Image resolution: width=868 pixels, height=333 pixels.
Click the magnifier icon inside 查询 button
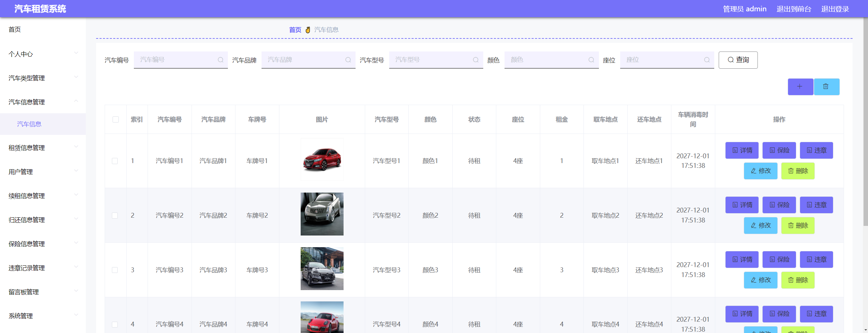pos(730,60)
